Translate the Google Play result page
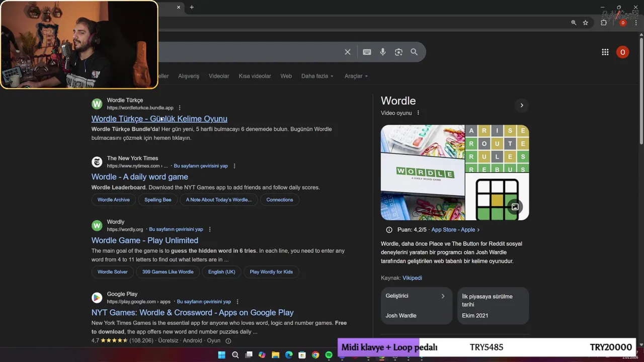The height and width of the screenshot is (362, 644). 204,302
